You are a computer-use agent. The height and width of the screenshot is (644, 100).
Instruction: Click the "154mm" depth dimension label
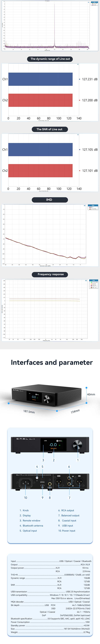click(75, 411)
